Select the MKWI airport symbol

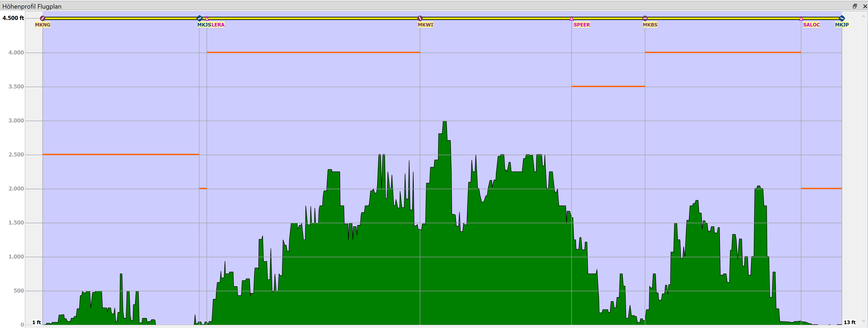[420, 18]
